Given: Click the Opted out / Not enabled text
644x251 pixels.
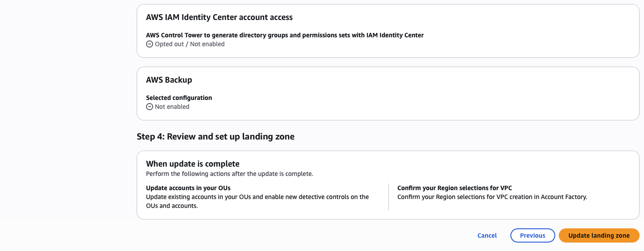Looking at the screenshot, I should [x=190, y=44].
